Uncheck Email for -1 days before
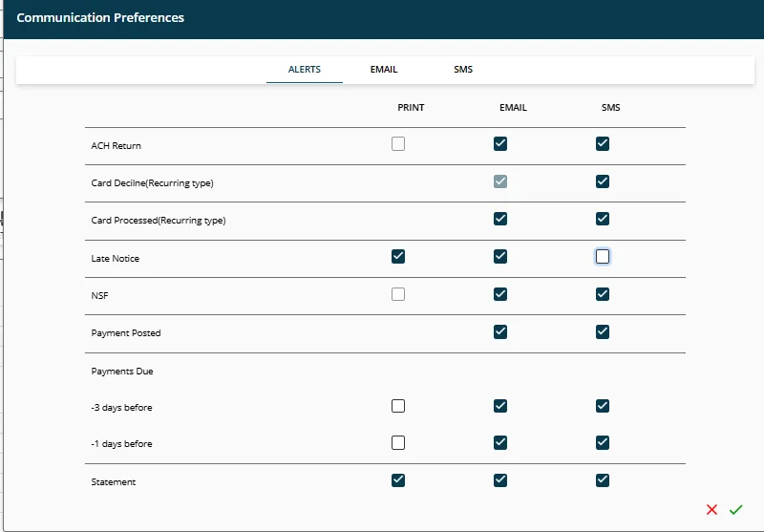Viewport: 764px width, 532px height. (x=500, y=443)
